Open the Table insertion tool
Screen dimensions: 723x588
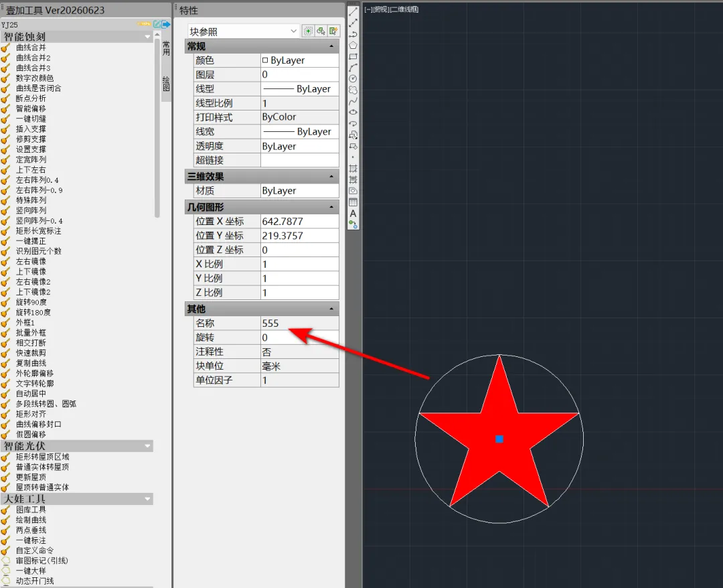point(353,202)
